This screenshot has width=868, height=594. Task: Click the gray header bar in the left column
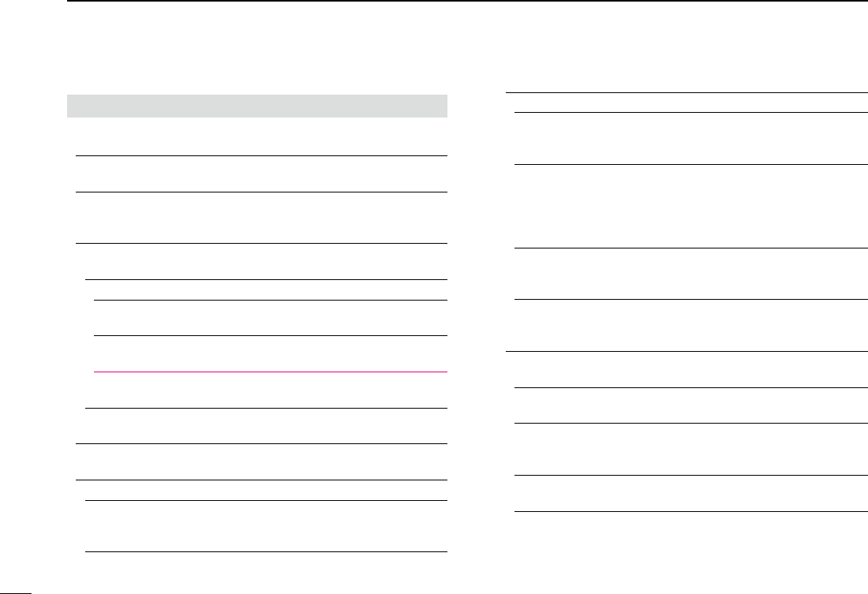(257, 106)
